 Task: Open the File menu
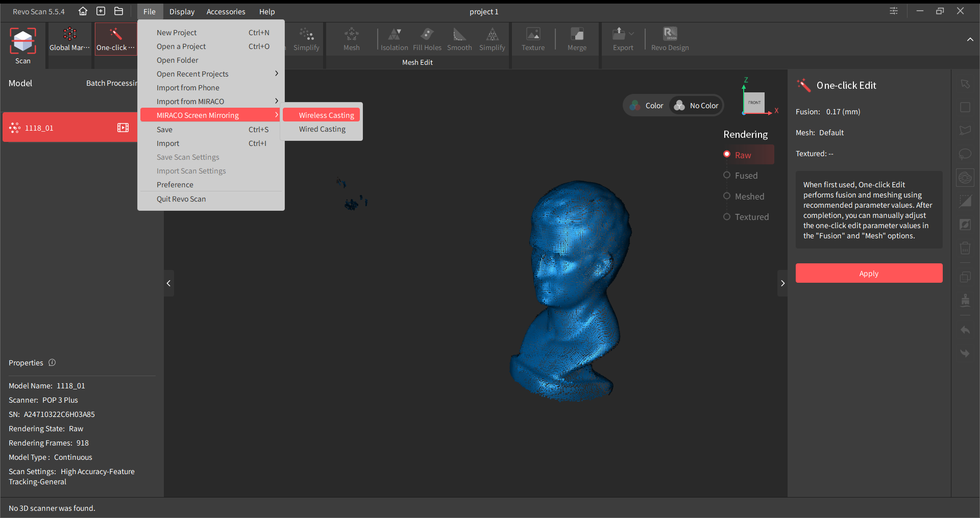pos(150,11)
